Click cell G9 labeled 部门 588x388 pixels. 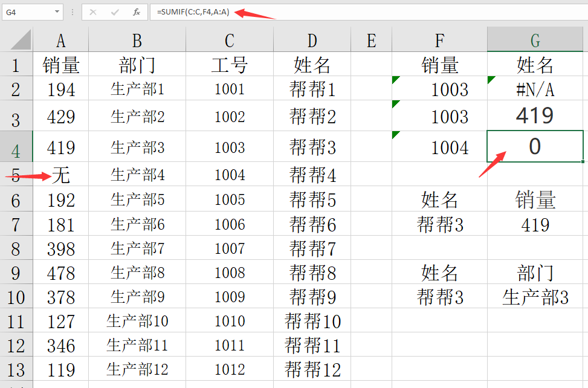(535, 272)
